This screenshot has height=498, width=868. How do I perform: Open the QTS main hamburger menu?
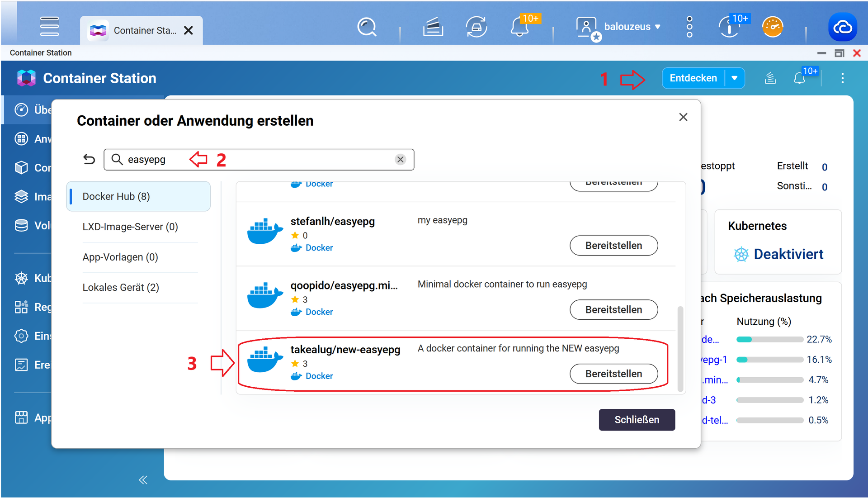[49, 26]
